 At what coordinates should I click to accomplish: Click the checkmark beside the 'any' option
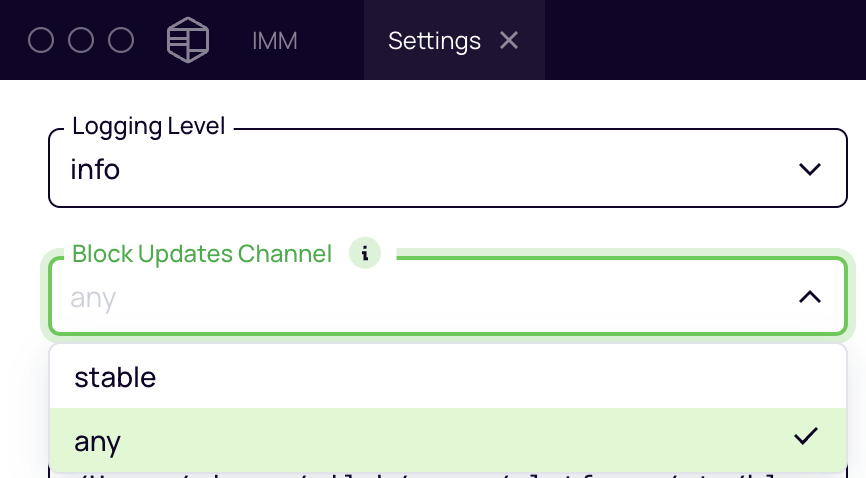point(806,436)
